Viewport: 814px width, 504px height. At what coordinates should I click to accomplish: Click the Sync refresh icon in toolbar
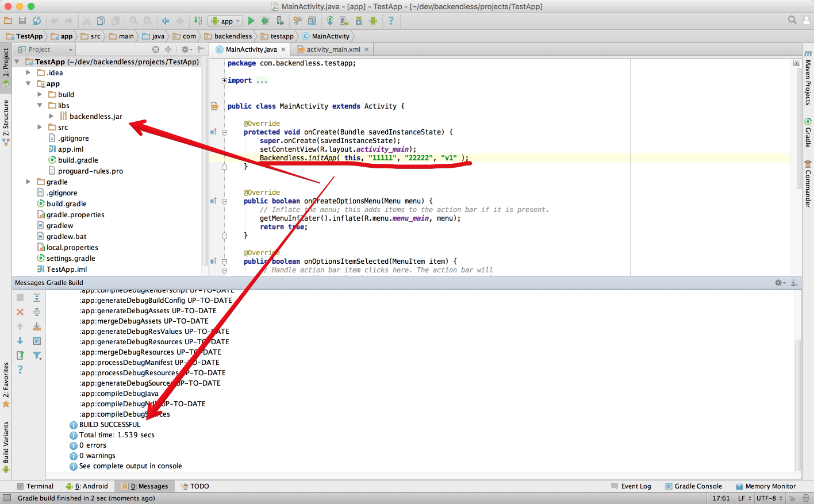[x=37, y=21]
